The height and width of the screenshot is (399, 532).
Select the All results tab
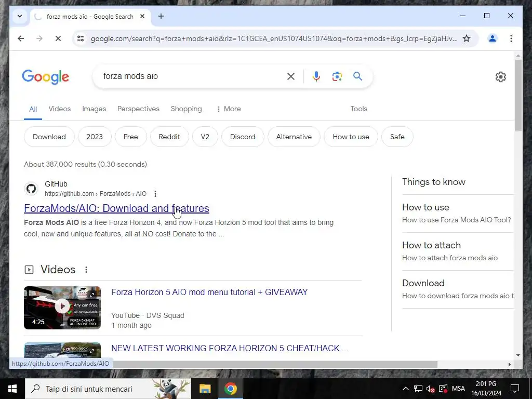33,109
